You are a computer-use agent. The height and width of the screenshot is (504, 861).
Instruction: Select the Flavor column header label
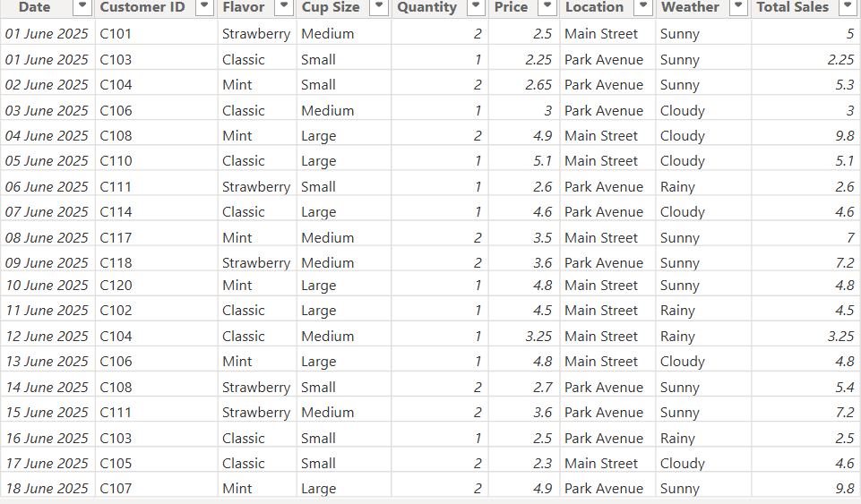tap(244, 7)
